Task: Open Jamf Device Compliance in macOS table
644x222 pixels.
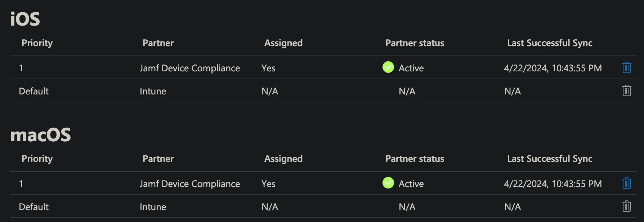Action: click(x=190, y=184)
